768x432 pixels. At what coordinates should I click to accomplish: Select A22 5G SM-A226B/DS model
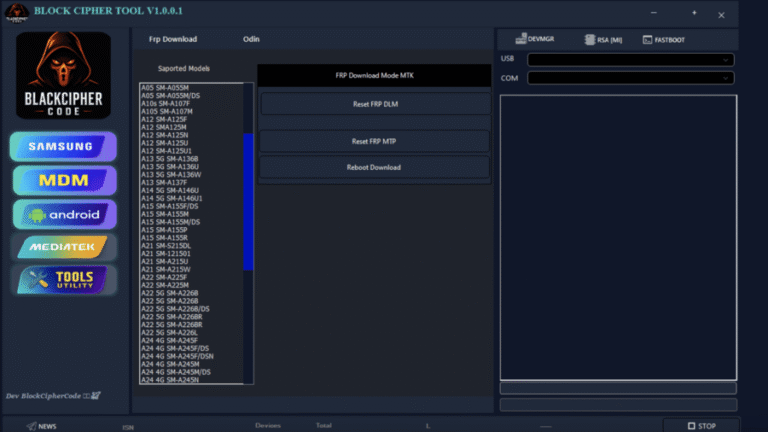tap(175, 309)
